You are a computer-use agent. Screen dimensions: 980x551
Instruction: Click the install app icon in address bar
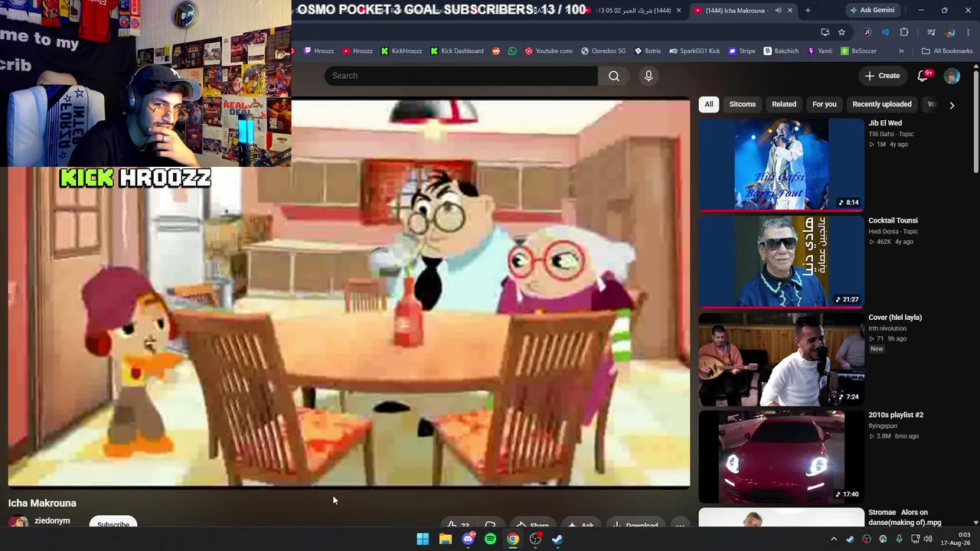click(825, 32)
